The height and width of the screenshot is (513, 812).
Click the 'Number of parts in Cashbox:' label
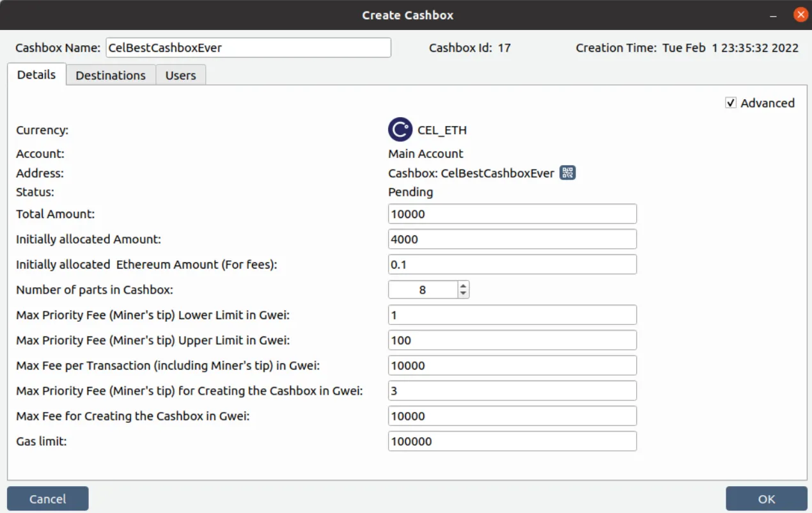[95, 290]
